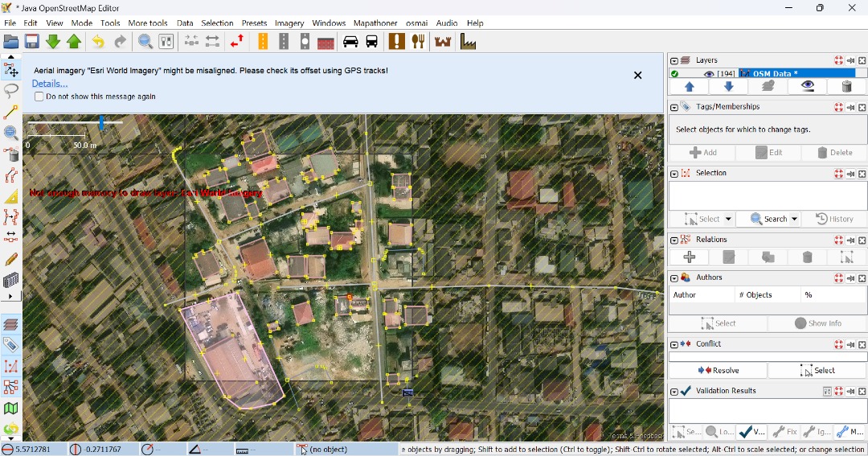The image size is (868, 456).
Task: Open the Details... link in the notification
Action: click(50, 84)
